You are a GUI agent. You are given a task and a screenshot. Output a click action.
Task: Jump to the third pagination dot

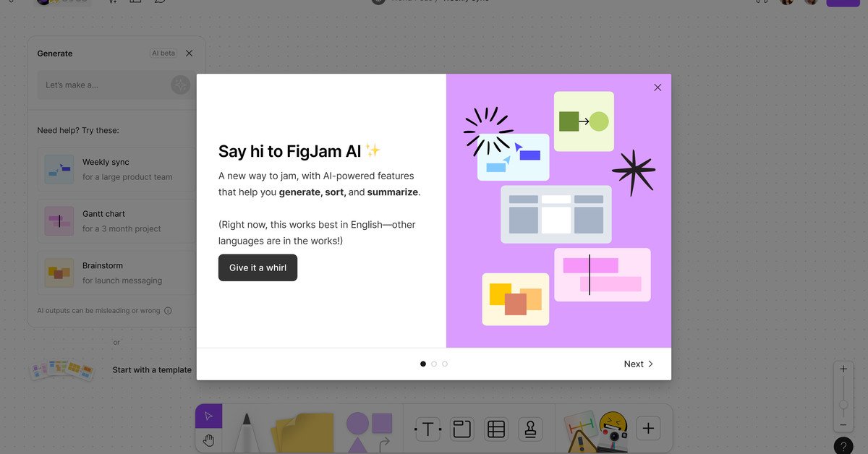coord(445,364)
